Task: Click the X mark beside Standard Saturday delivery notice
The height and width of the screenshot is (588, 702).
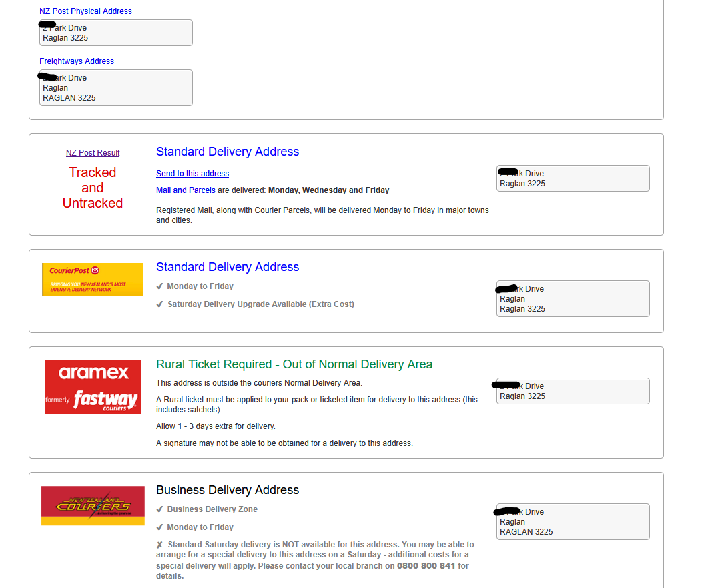Action: (x=159, y=545)
